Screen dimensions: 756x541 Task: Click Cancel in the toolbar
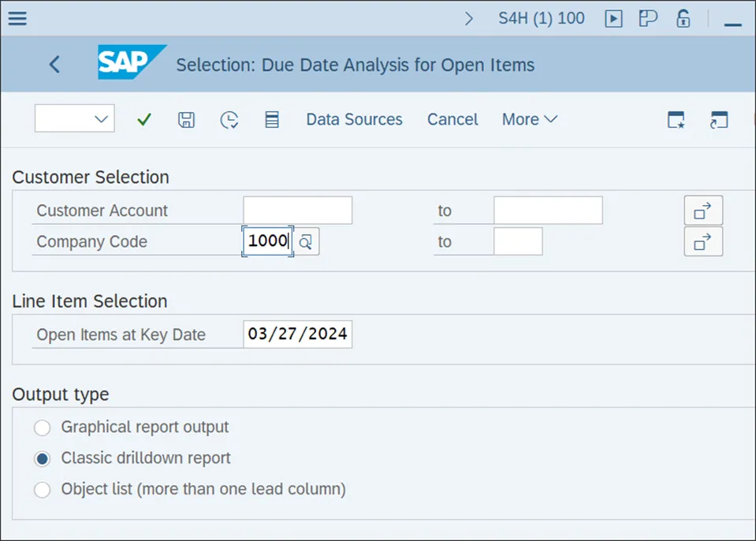click(x=452, y=120)
